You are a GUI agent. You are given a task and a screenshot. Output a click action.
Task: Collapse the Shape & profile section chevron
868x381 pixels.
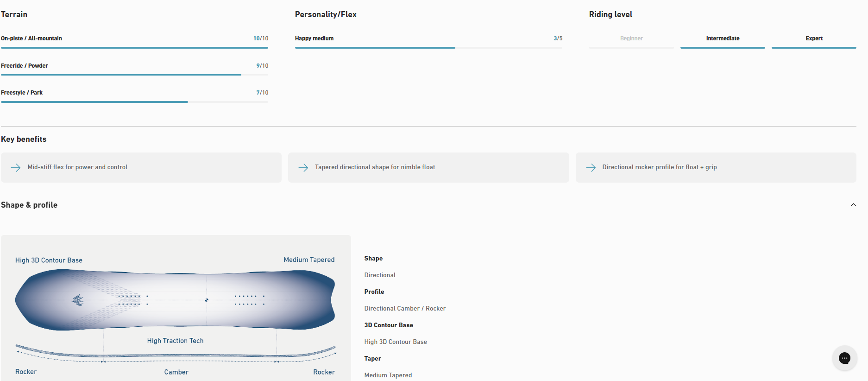click(x=853, y=205)
